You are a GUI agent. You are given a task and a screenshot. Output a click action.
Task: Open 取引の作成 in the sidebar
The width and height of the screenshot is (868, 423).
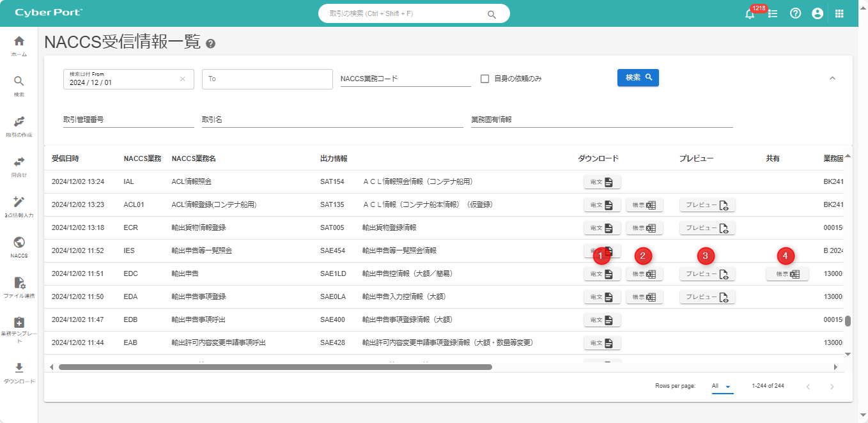(x=19, y=126)
